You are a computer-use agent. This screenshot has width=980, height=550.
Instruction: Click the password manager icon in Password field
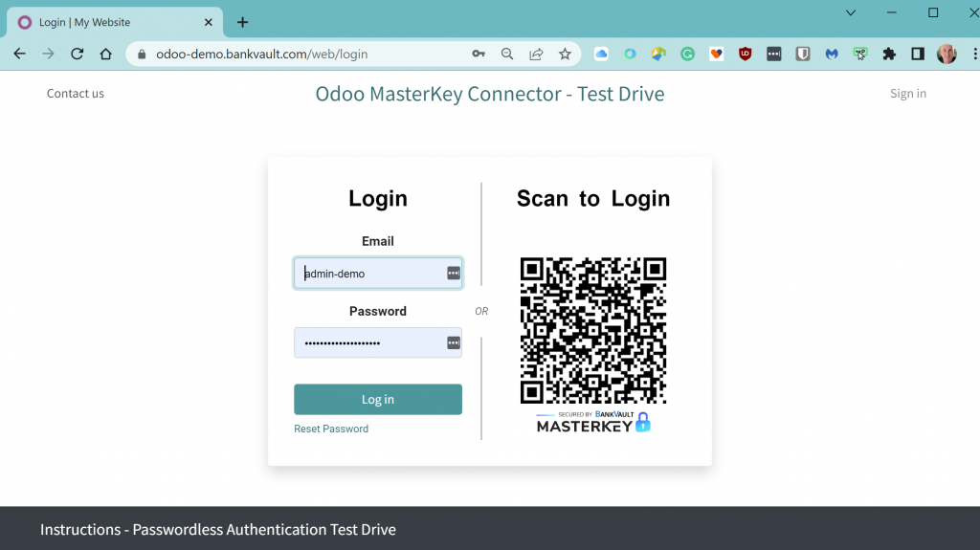(x=454, y=342)
